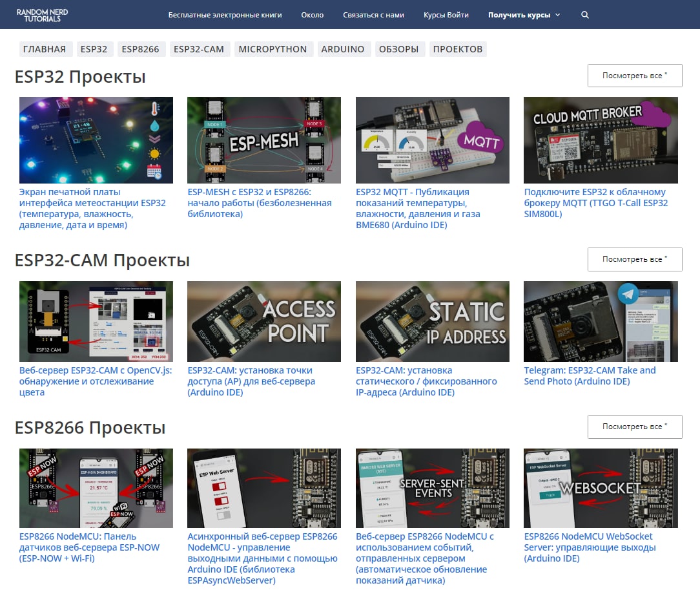Open the ESP32 MQTT breadboard thumbnail

[432, 140]
